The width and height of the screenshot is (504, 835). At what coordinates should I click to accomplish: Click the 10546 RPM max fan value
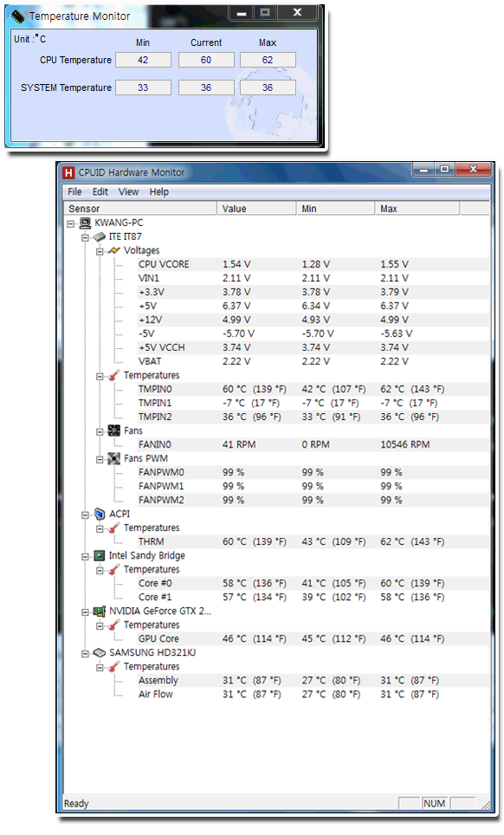pyautogui.click(x=405, y=444)
